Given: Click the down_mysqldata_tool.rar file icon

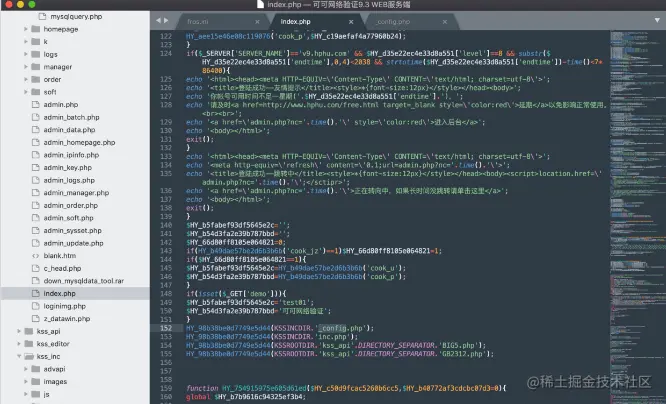Looking at the screenshot, I should tap(36, 280).
